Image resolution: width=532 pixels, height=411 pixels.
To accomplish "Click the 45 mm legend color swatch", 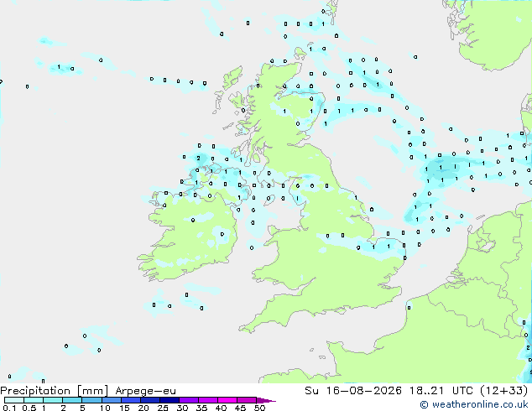I will click(x=247, y=400).
